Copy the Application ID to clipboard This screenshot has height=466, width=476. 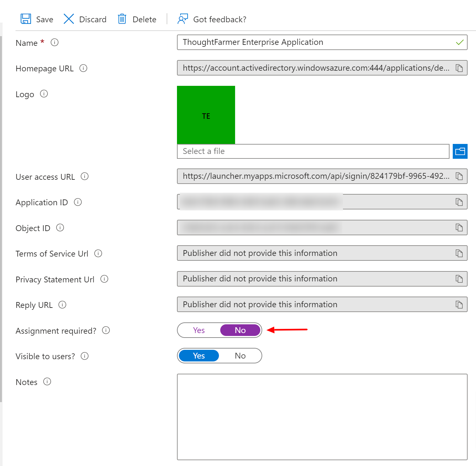[x=459, y=202]
